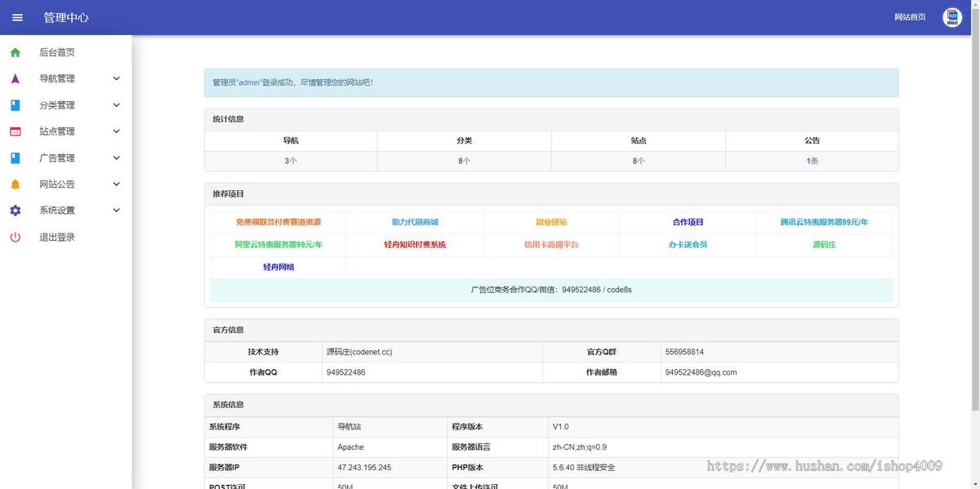This screenshot has height=489, width=980.
Task: Click the orange bell 网站公告 icon
Action: coord(16,184)
